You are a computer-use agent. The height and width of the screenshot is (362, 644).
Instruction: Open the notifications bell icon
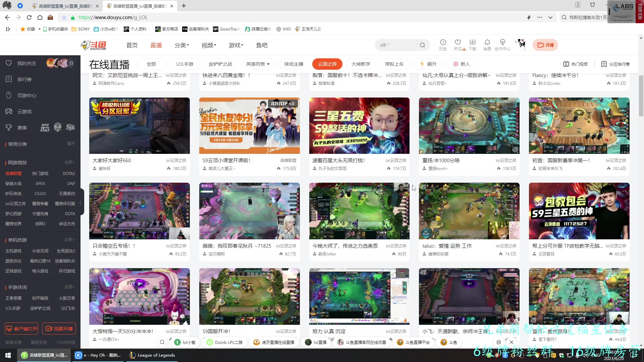487,42
